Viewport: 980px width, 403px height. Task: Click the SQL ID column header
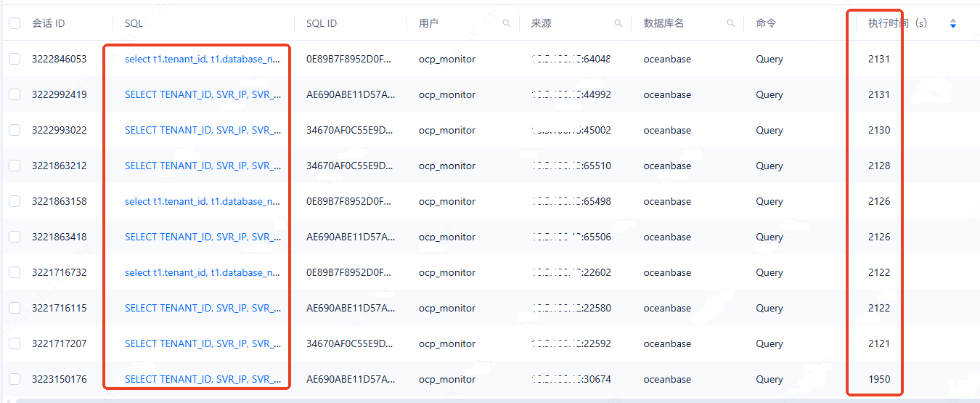click(322, 23)
